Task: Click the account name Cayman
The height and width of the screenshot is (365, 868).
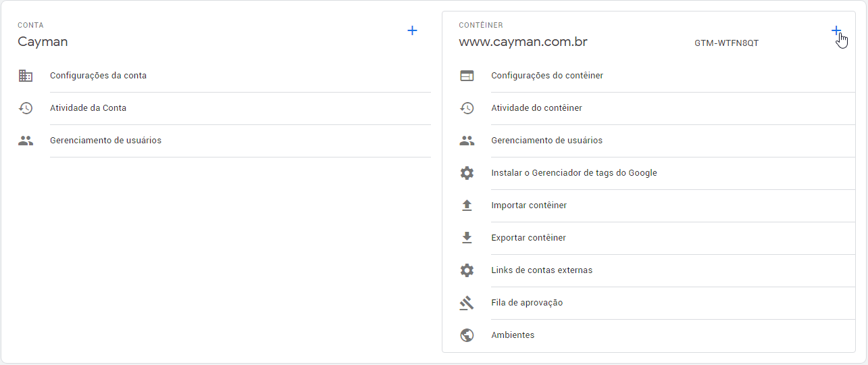Action: 43,42
